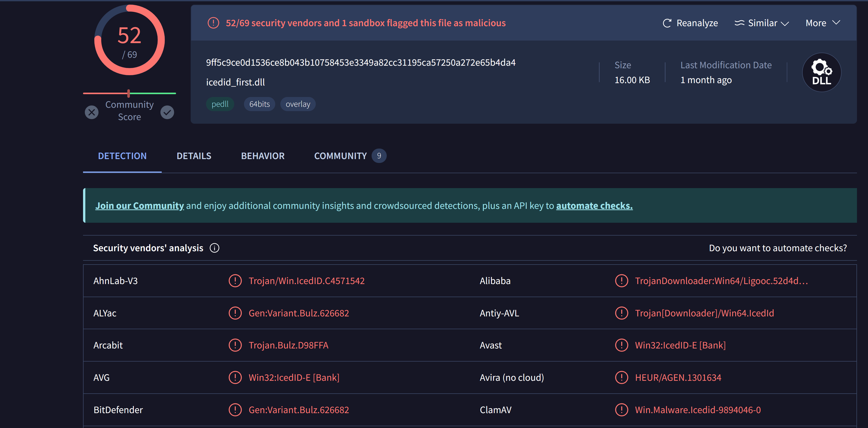Click the alert icon in malicious banner
Viewport: 868px width, 428px height.
coord(213,23)
